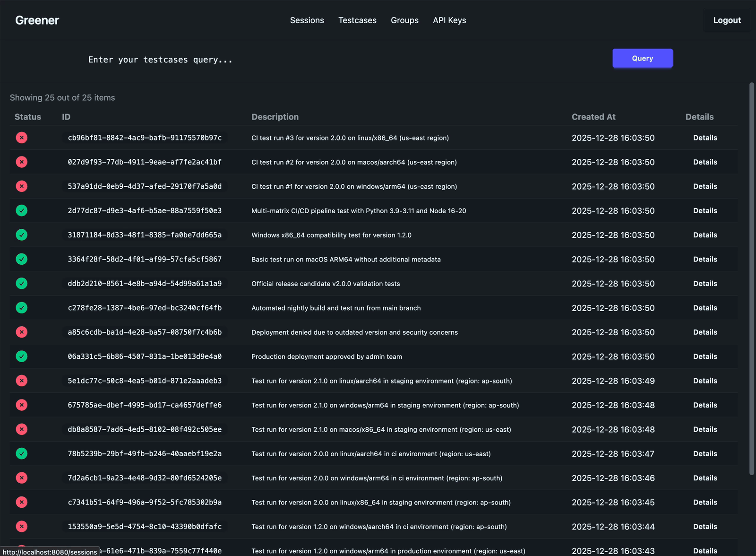Click passed status icon for nightly build row
The image size is (756, 556).
[x=22, y=308]
